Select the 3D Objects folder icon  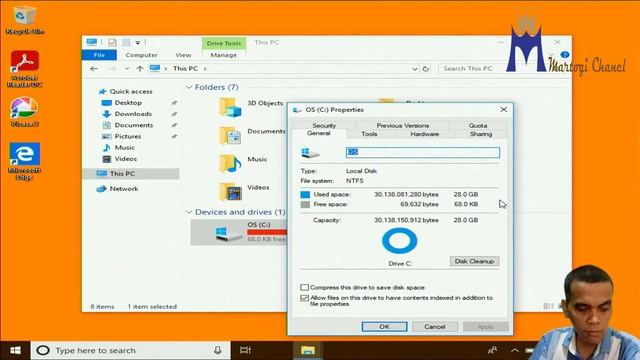coord(230,107)
